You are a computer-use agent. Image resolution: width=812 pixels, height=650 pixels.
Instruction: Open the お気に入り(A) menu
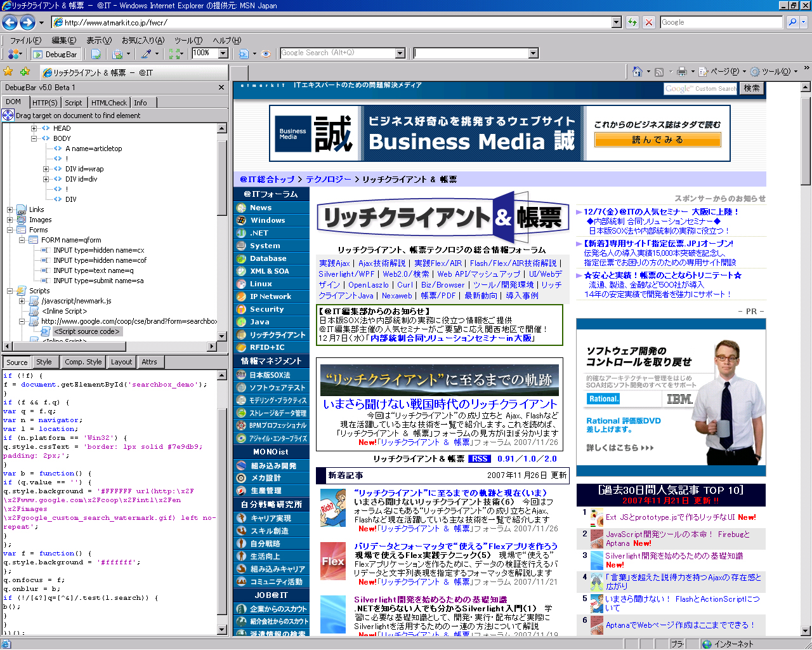[143, 40]
